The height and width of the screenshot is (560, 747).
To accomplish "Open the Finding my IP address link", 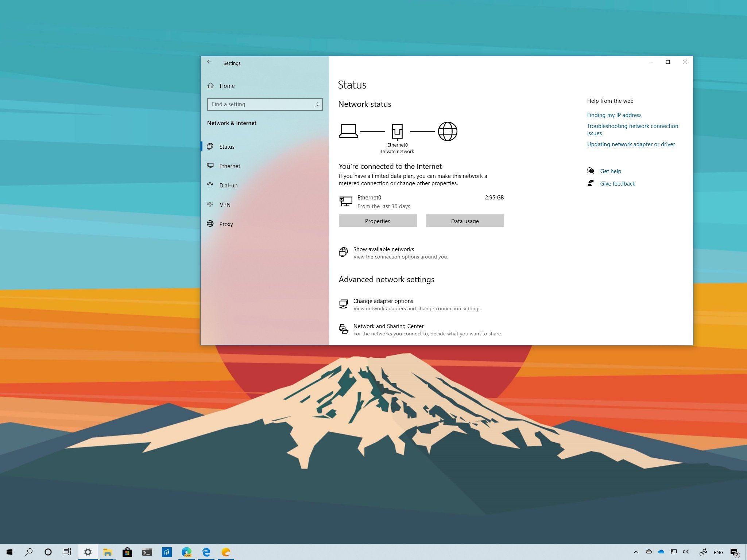I will 614,115.
